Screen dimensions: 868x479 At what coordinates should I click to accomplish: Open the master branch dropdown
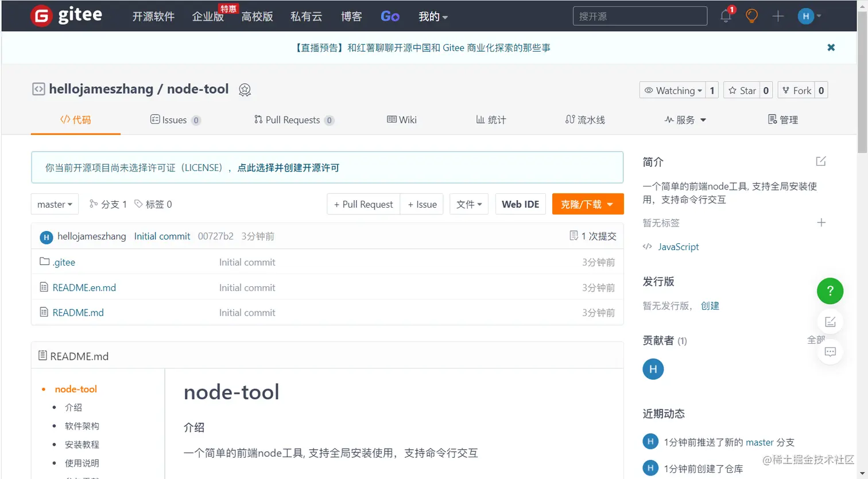[55, 204]
